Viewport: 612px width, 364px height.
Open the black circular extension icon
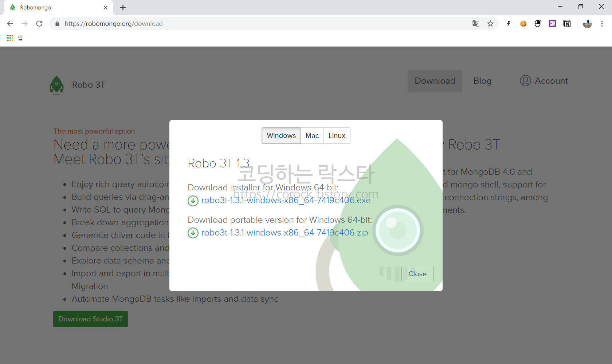(x=538, y=24)
